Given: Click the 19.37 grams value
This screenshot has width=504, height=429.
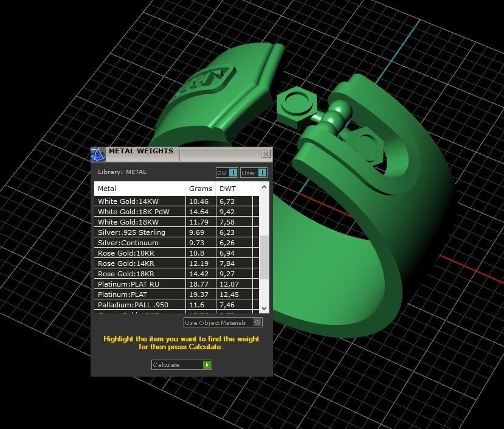Looking at the screenshot, I should pyautogui.click(x=199, y=295).
